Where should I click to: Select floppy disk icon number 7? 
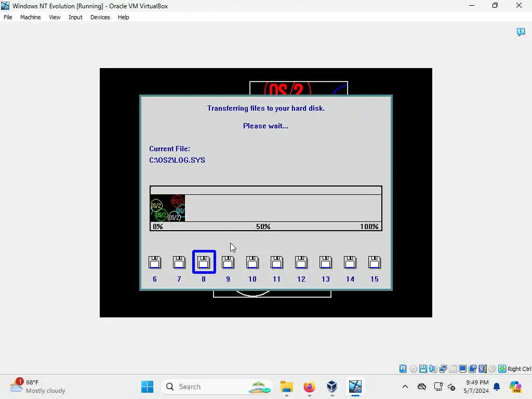179,262
